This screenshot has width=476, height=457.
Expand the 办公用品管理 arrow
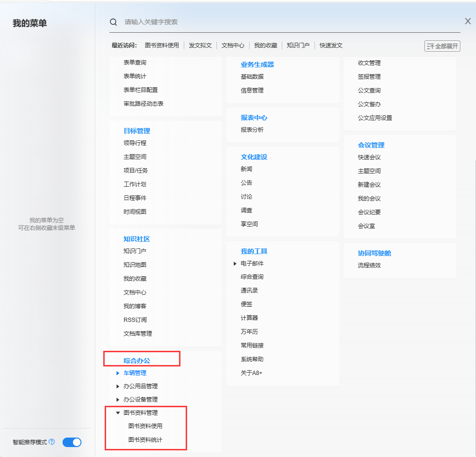tap(118, 386)
